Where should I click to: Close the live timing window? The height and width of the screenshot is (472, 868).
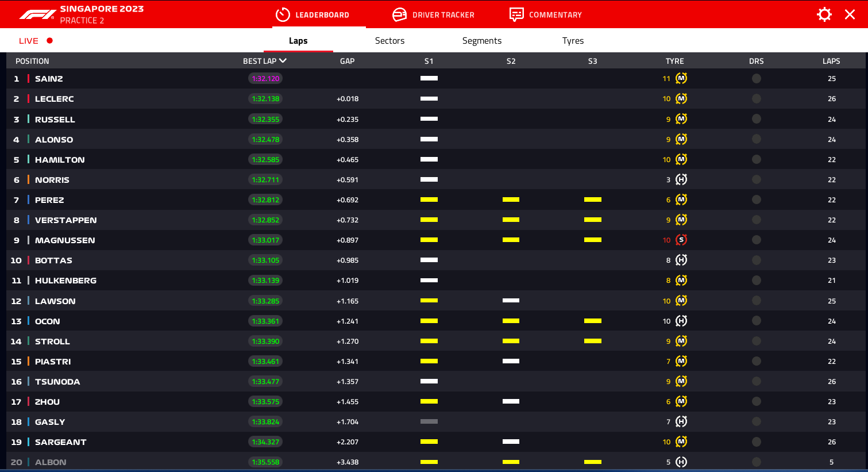click(x=850, y=14)
